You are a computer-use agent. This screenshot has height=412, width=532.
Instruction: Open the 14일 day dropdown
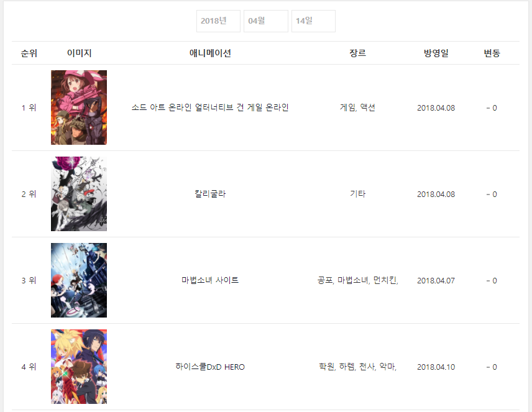(x=313, y=21)
